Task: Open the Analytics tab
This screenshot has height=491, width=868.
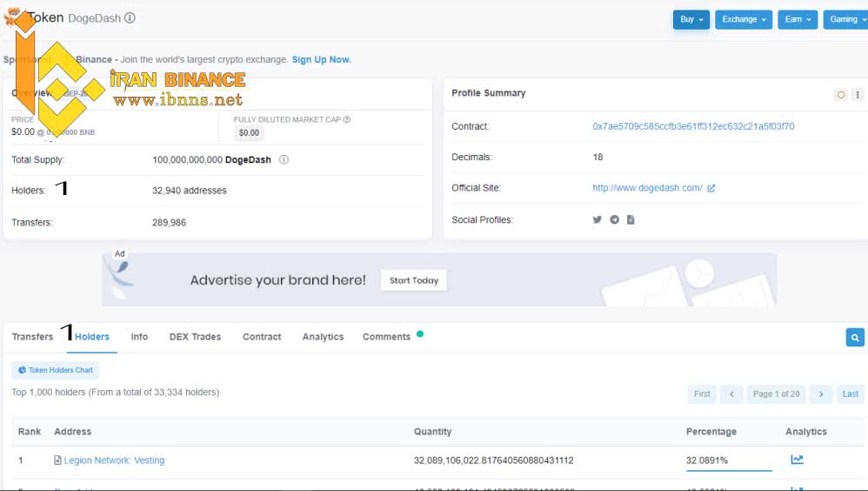Action: point(323,337)
